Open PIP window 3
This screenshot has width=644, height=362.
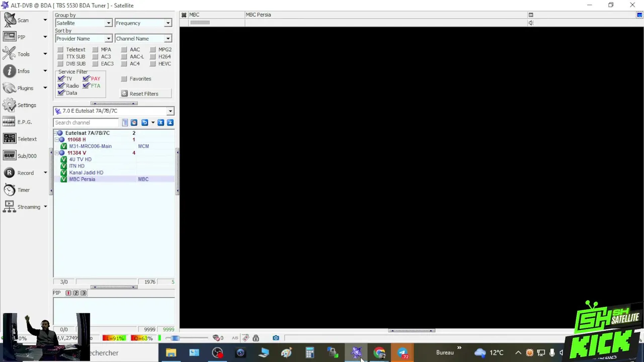84,293
